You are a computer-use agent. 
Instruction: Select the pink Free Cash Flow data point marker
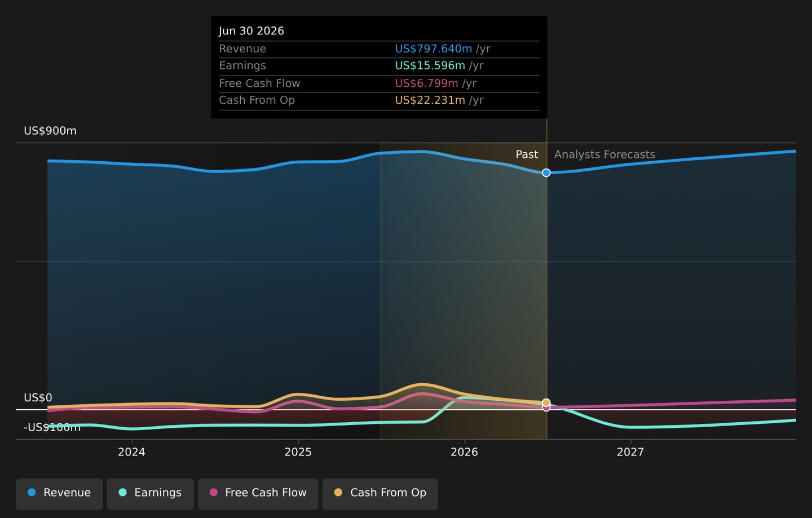tap(546, 408)
